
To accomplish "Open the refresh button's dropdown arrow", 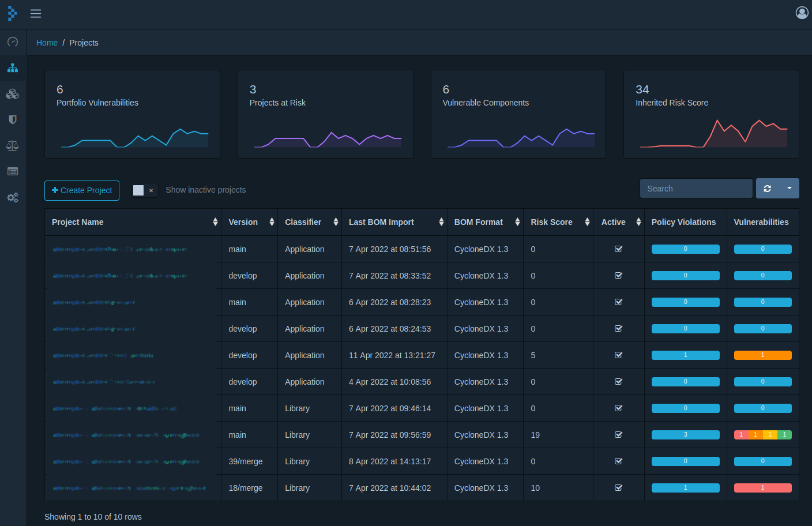I will pyautogui.click(x=790, y=188).
